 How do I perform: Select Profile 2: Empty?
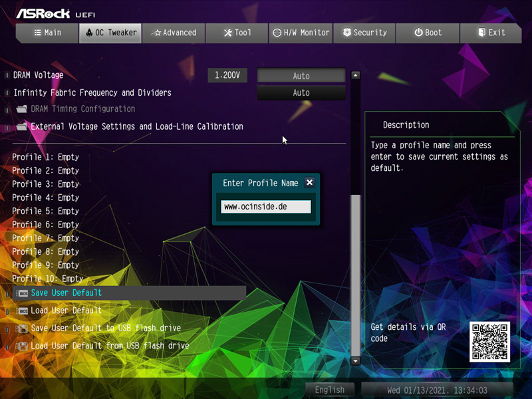pos(45,171)
